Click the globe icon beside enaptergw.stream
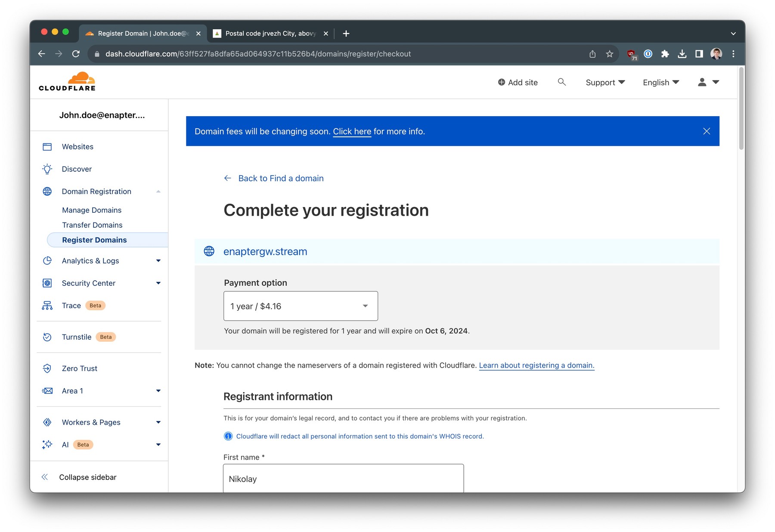 [209, 251]
